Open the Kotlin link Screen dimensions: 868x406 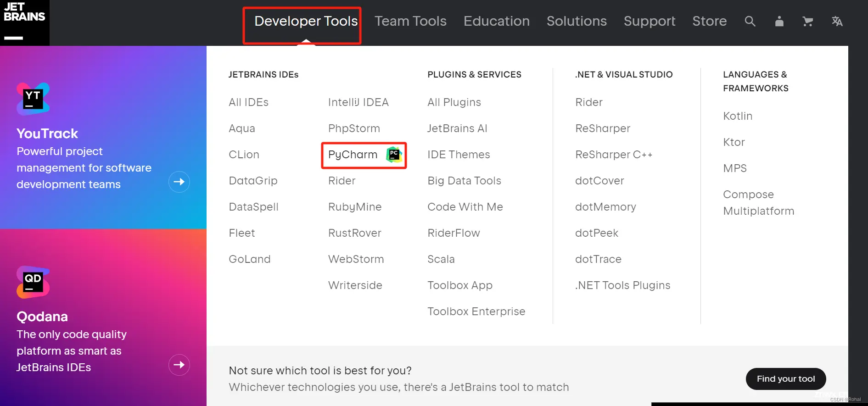[738, 116]
